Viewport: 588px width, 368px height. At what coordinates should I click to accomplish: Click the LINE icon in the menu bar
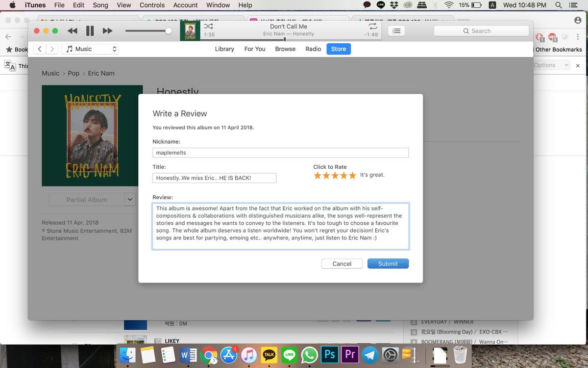381,5
